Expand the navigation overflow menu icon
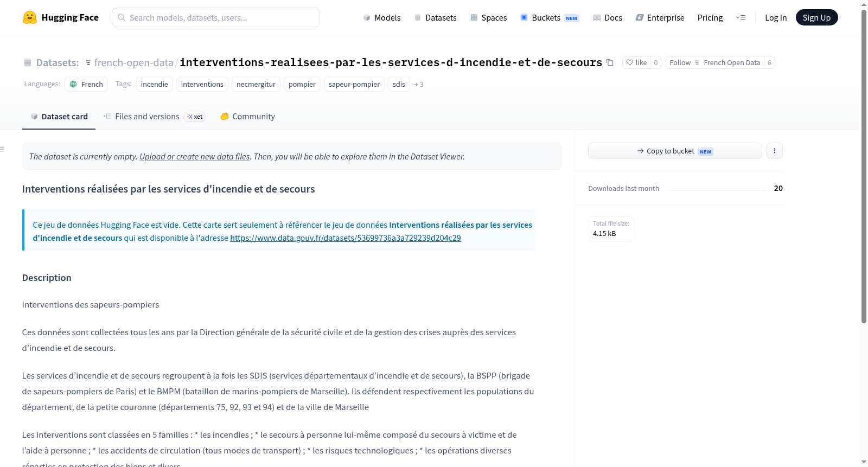 741,17
